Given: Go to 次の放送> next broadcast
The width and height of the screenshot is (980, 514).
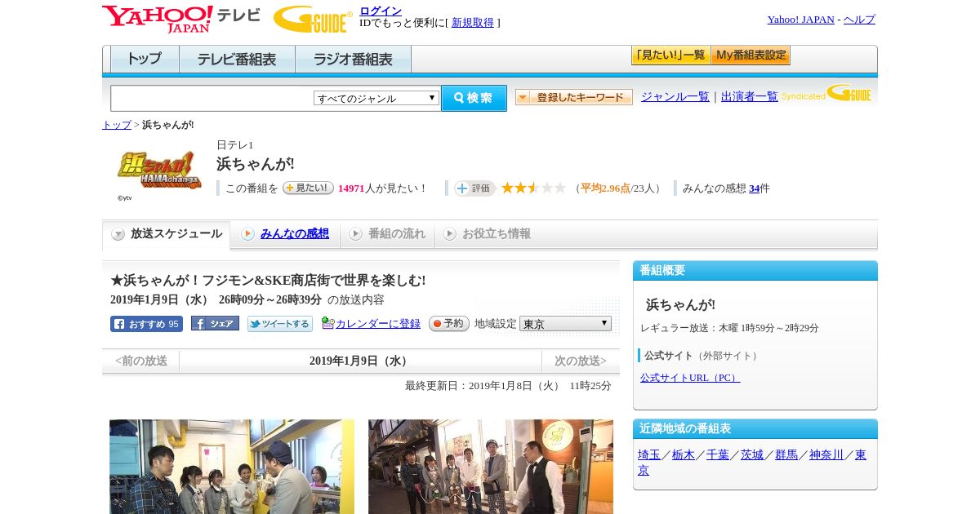Looking at the screenshot, I should 580,361.
